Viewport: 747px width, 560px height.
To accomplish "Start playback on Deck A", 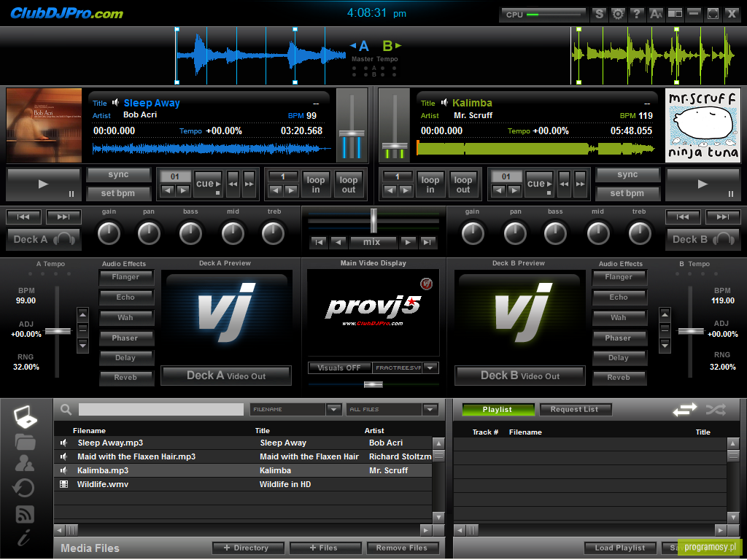I will pyautogui.click(x=43, y=184).
